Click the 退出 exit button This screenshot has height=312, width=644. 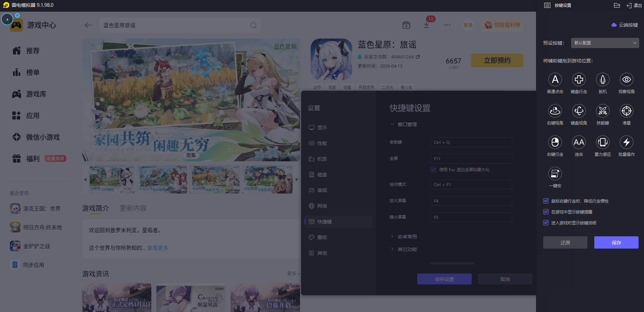(634, 5)
